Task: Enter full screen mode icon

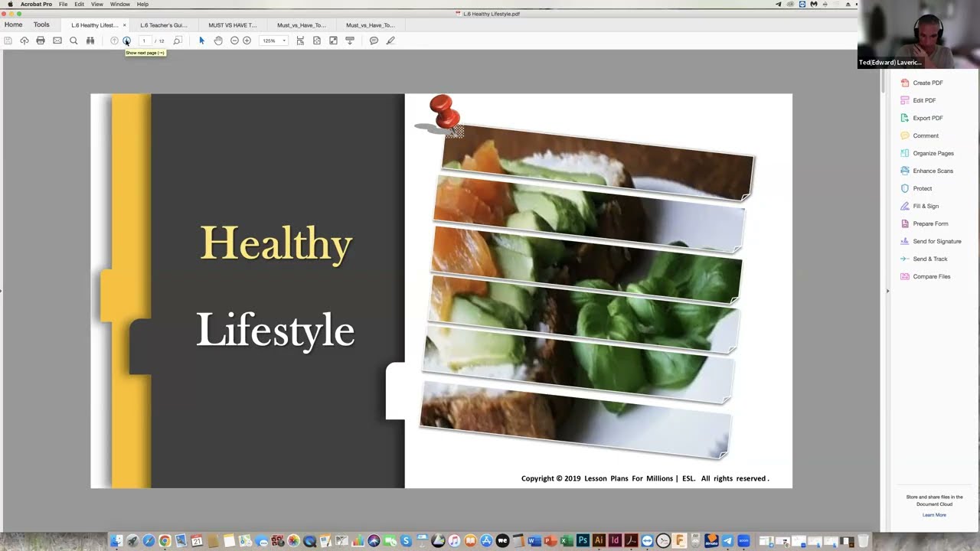Action: pos(333,41)
